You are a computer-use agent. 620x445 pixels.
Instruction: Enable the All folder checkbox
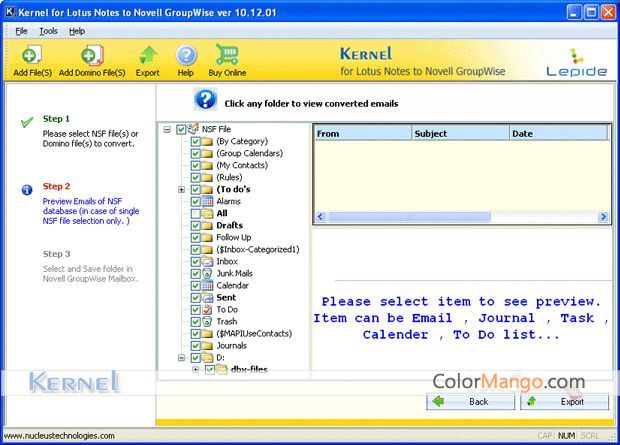pos(196,213)
